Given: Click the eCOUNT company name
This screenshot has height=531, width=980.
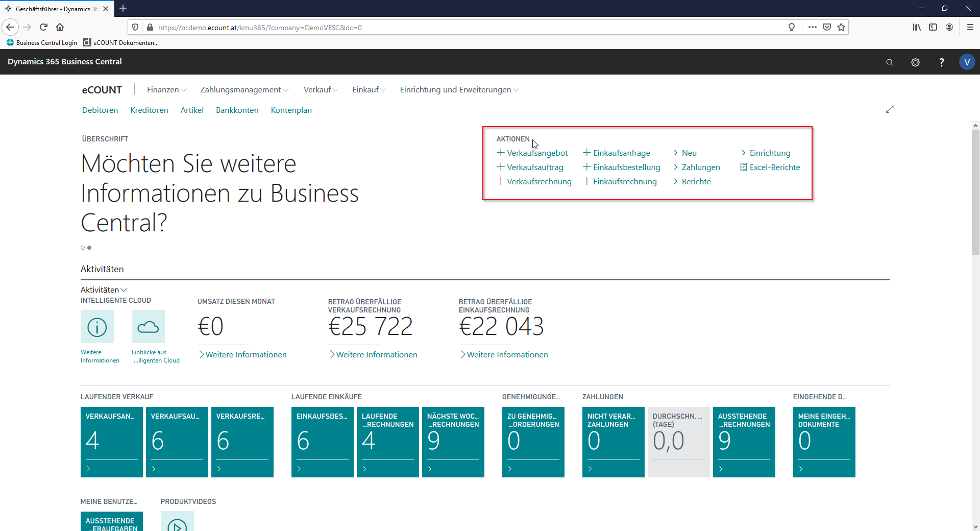Looking at the screenshot, I should click(x=102, y=90).
